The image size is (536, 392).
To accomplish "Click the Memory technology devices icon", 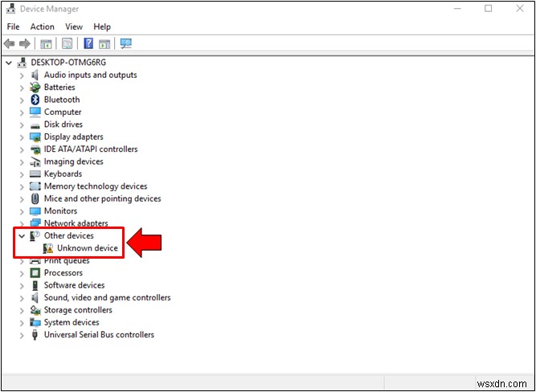I will (x=35, y=186).
